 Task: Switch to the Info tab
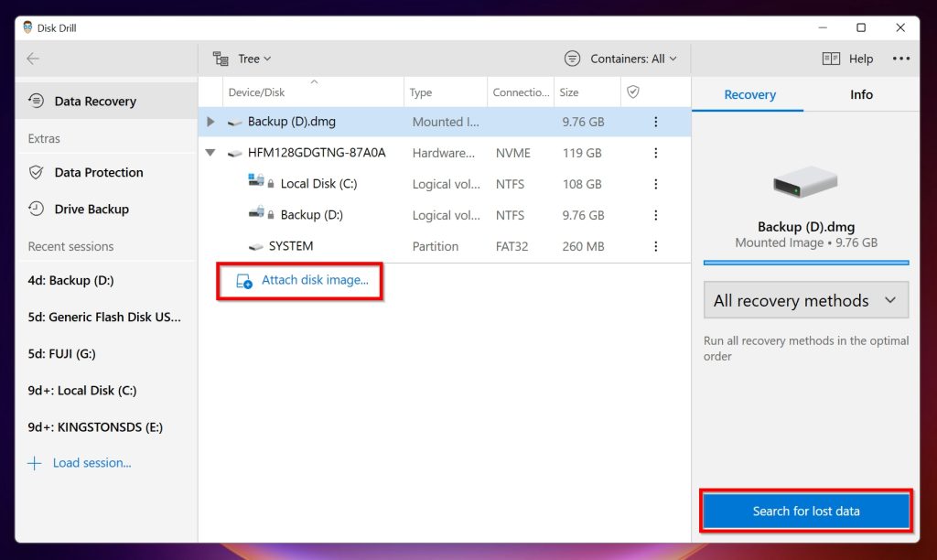click(x=861, y=94)
